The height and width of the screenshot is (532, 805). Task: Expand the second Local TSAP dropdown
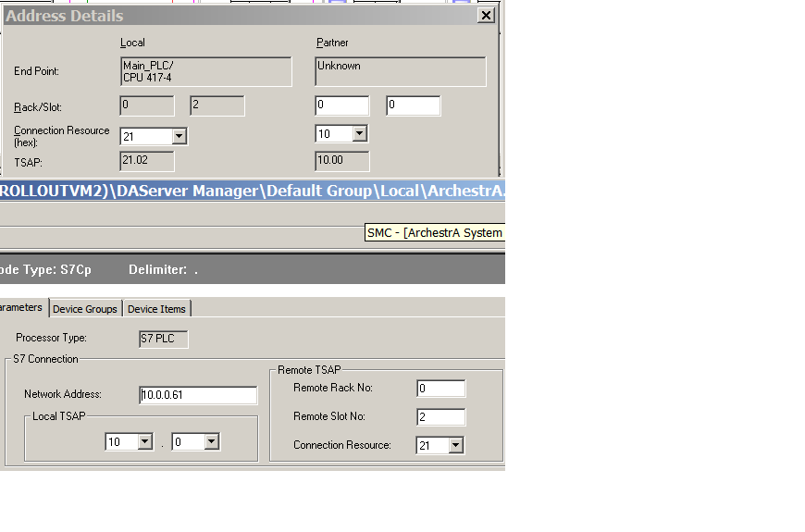(211, 442)
